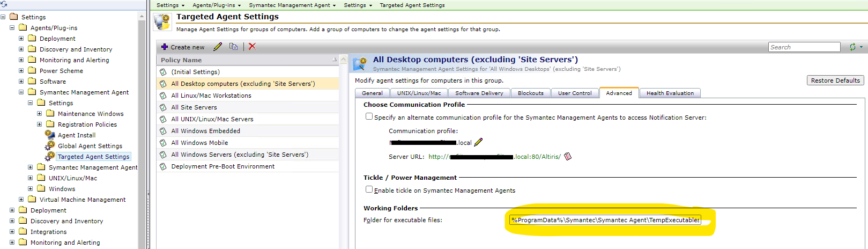Click Create new policy button

(x=183, y=47)
